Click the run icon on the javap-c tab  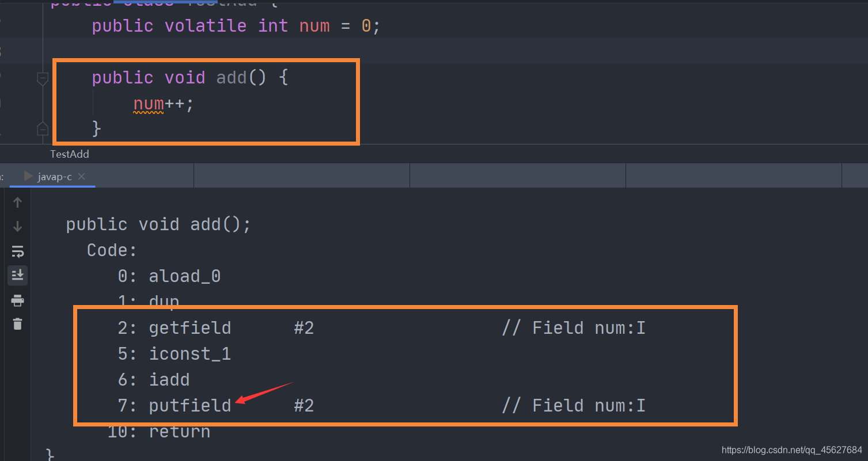(x=28, y=176)
